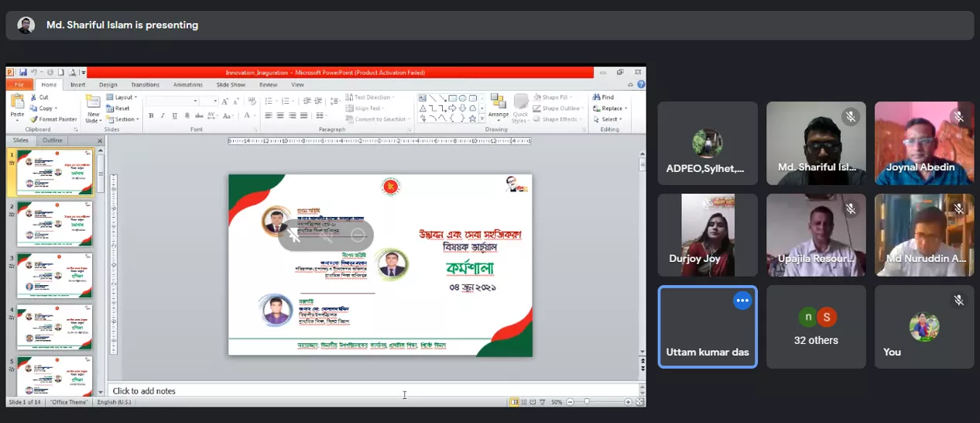
Task: Start Slide Show from status bar icon
Action: (x=543, y=402)
